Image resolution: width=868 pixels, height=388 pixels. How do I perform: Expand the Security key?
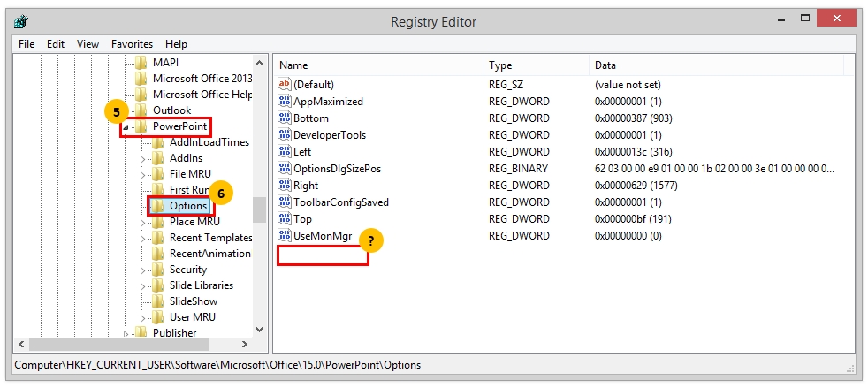pyautogui.click(x=142, y=270)
